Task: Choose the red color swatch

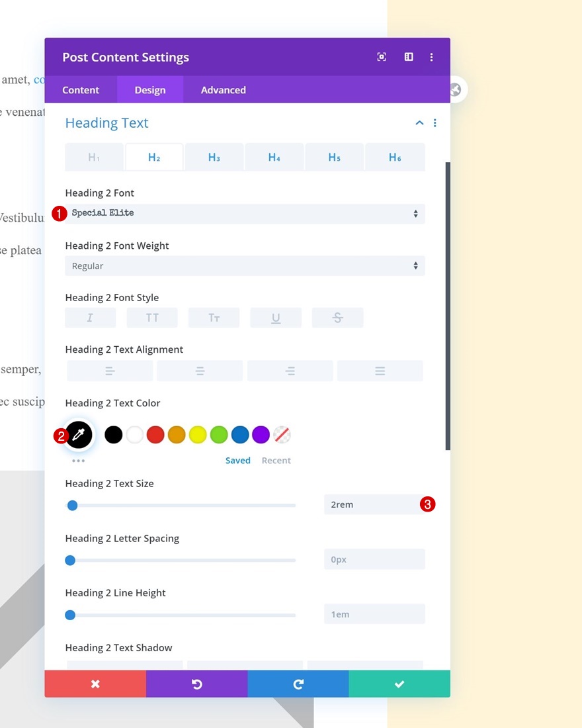Action: coord(155,435)
